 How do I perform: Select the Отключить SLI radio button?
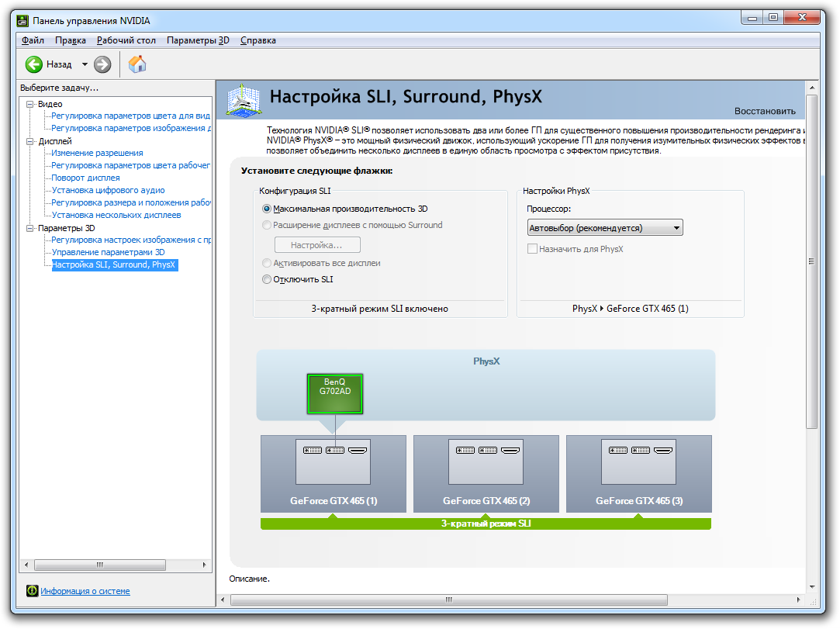(268, 279)
